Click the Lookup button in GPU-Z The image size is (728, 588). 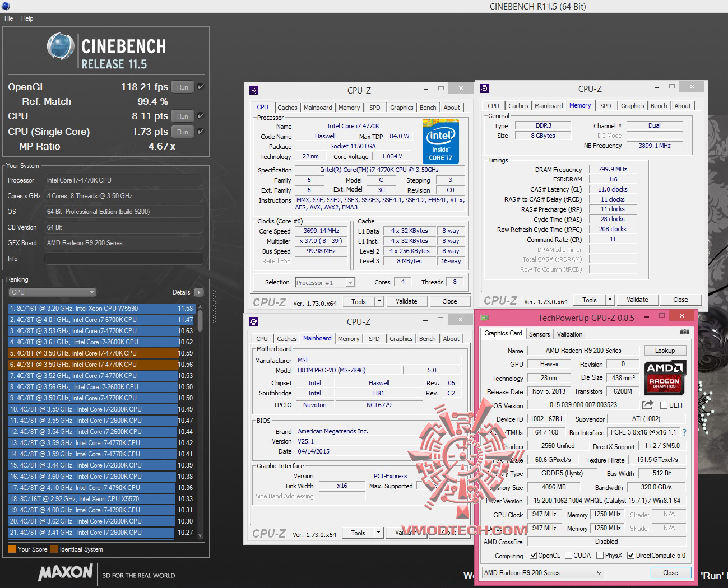665,351
